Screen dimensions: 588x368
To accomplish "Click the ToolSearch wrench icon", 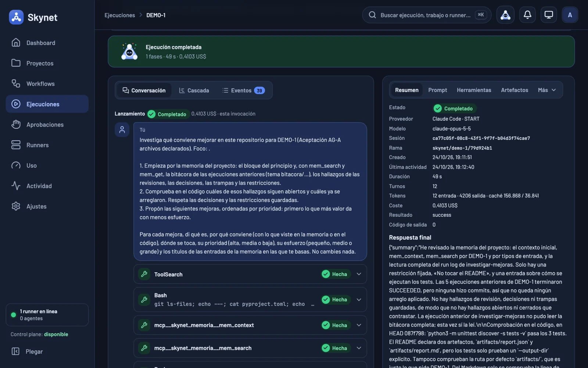I will coord(144,274).
